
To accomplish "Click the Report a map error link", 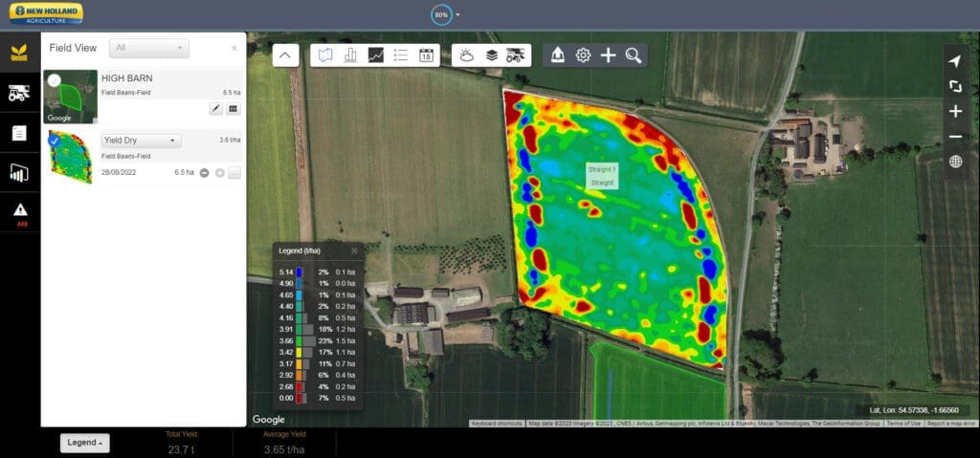I will click(951, 424).
